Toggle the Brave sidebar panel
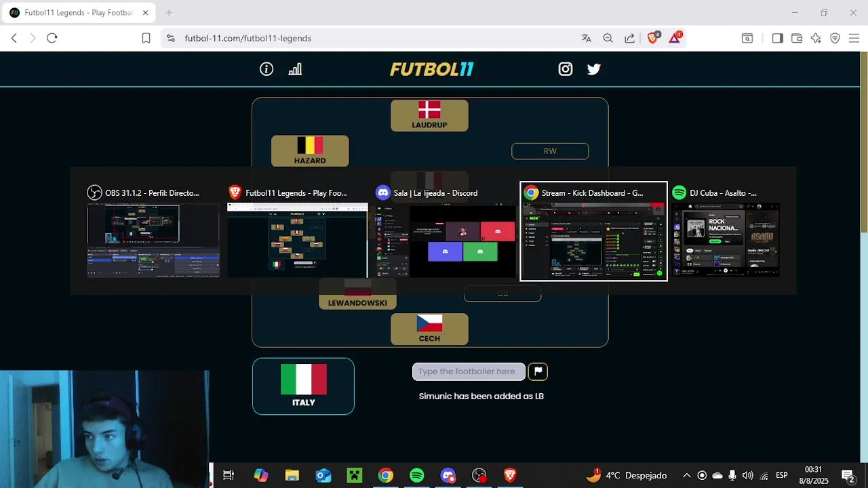This screenshot has height=488, width=868. click(778, 38)
